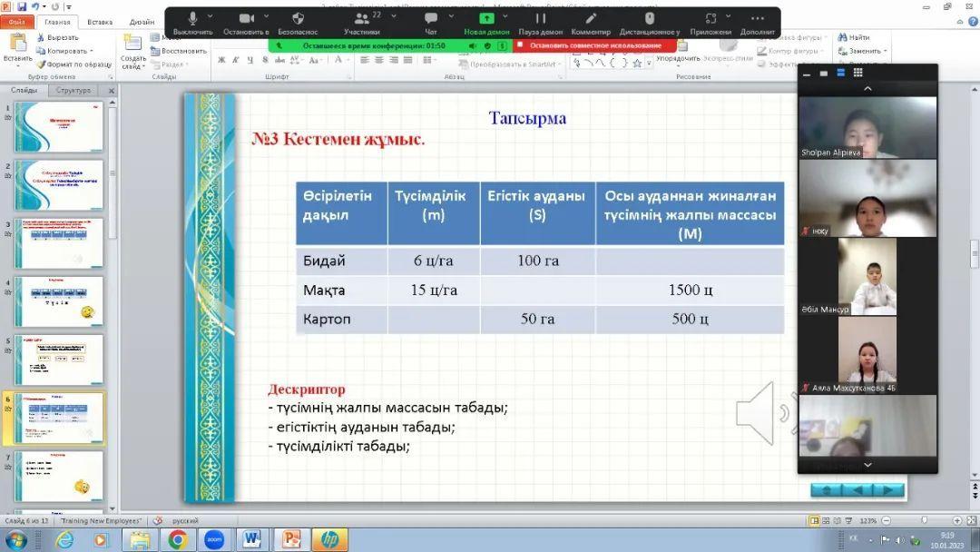This screenshot has height=552, width=980.
Task: Toggle italic К formatting
Action: click(x=236, y=60)
